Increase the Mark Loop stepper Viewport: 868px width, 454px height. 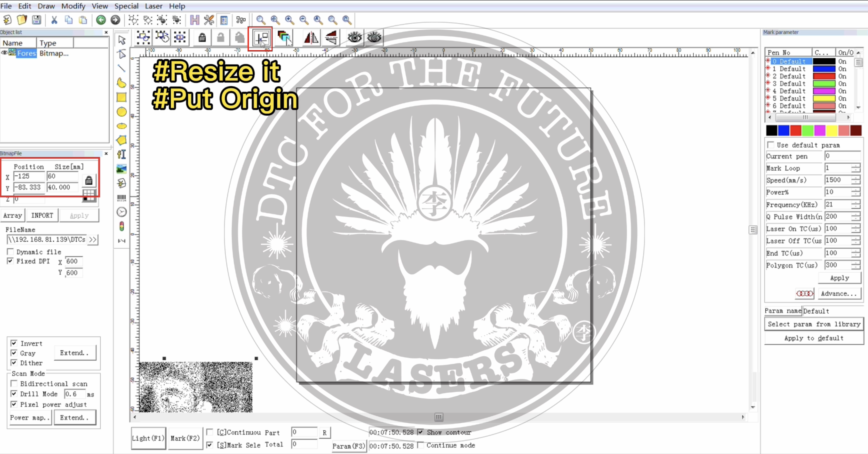click(855, 166)
